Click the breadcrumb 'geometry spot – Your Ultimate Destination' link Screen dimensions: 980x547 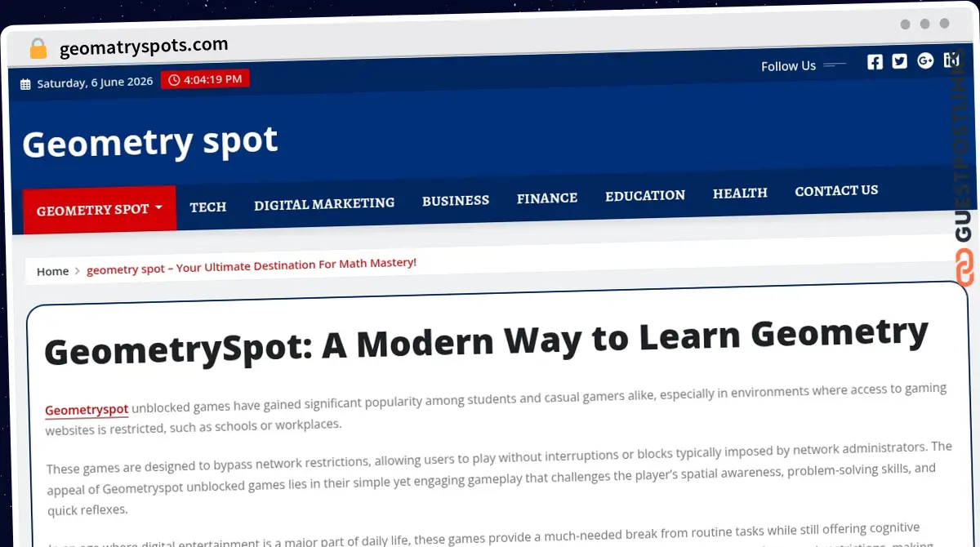coord(252,265)
